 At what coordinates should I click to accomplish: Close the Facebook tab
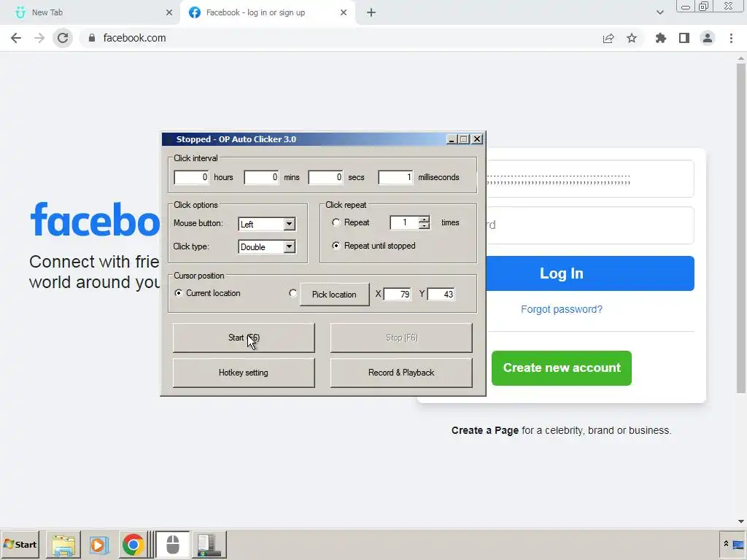344,12
